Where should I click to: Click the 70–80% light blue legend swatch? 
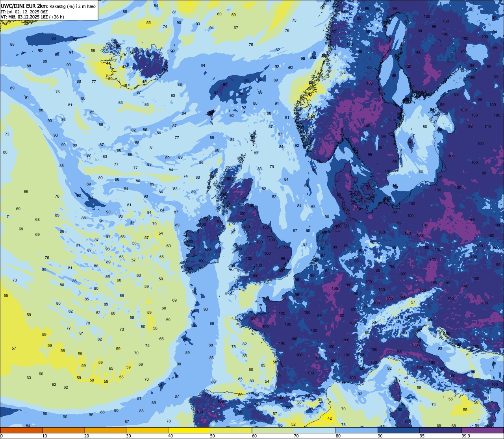pos(315,430)
